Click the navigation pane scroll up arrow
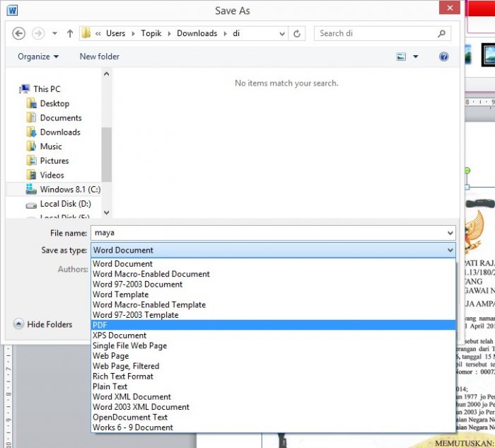Screen dimensions: 495x448 pos(107,74)
